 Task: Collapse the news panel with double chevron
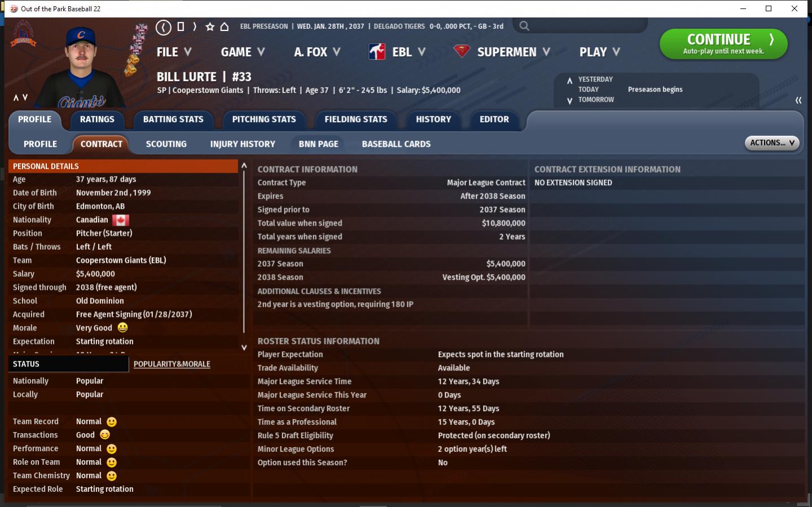(798, 100)
